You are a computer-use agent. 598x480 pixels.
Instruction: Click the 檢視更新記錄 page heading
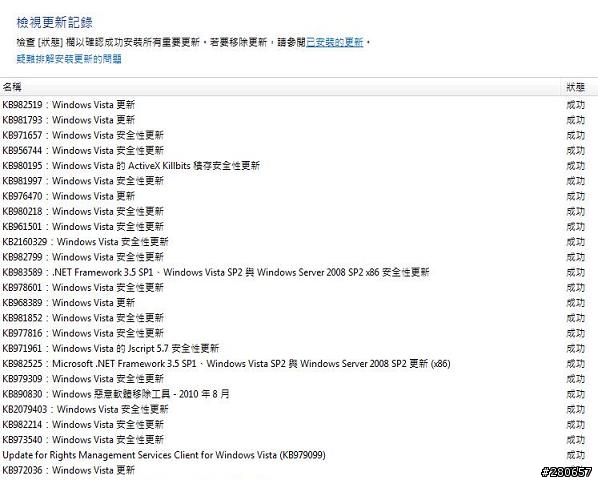point(55,22)
